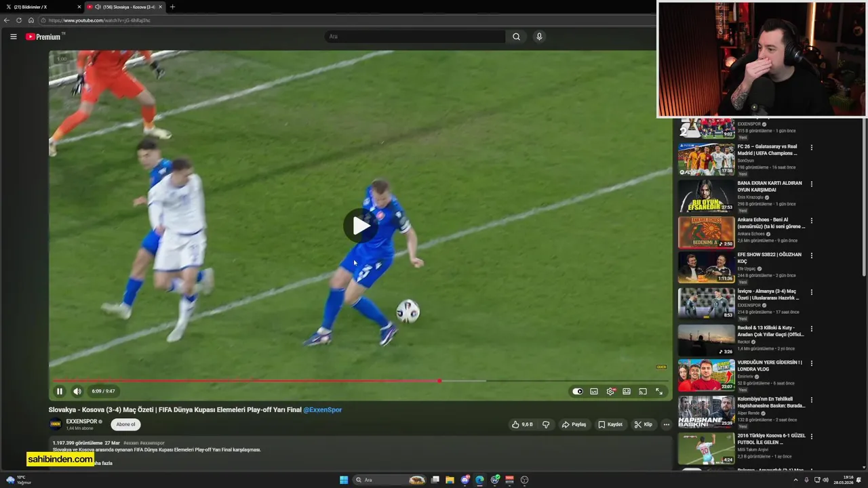Enter fullscreen mode icon
868x488 pixels.
point(659,391)
